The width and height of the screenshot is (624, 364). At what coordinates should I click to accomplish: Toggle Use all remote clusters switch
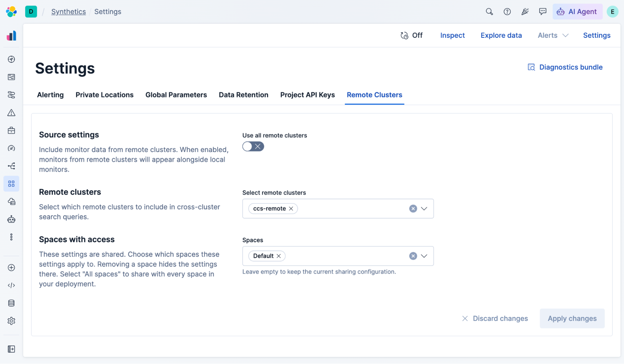tap(253, 146)
